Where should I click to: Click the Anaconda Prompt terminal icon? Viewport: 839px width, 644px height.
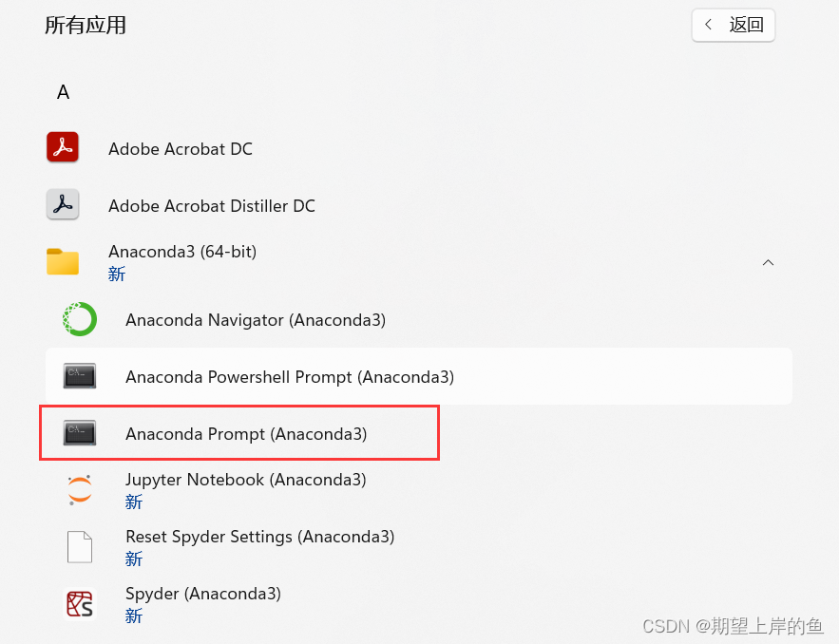(x=80, y=433)
